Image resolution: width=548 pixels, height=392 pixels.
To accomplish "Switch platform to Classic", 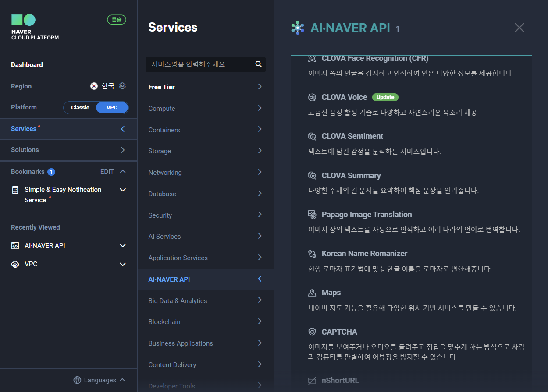I will pos(80,107).
